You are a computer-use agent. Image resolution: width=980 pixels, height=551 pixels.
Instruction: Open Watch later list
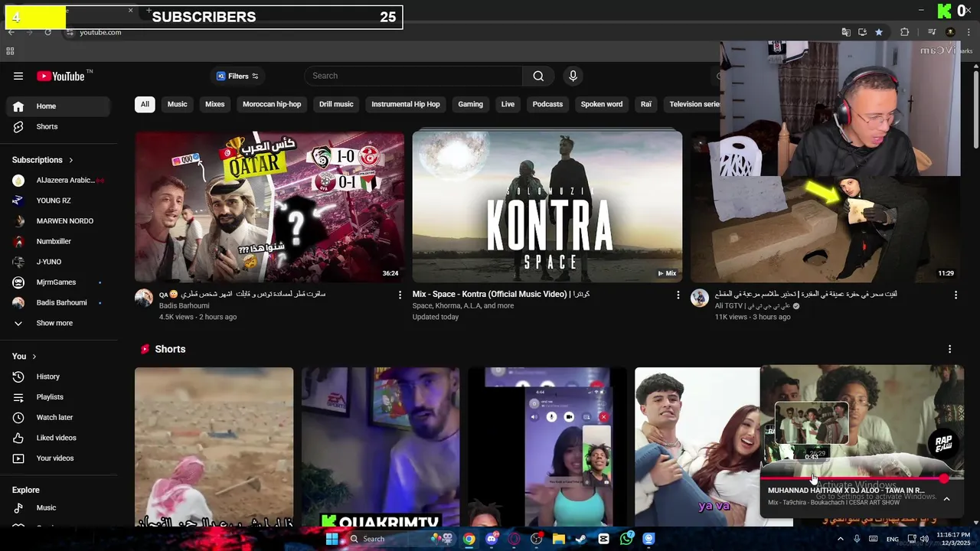click(58, 417)
